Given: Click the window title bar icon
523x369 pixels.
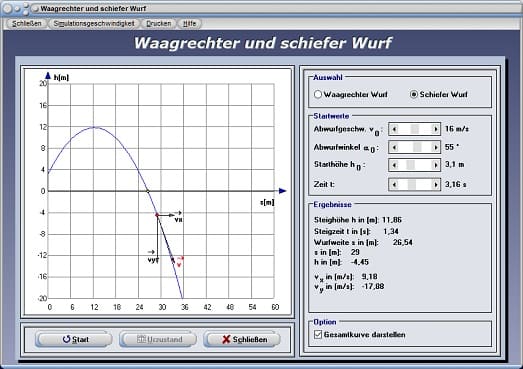Looking at the screenshot, I should coord(35,8).
